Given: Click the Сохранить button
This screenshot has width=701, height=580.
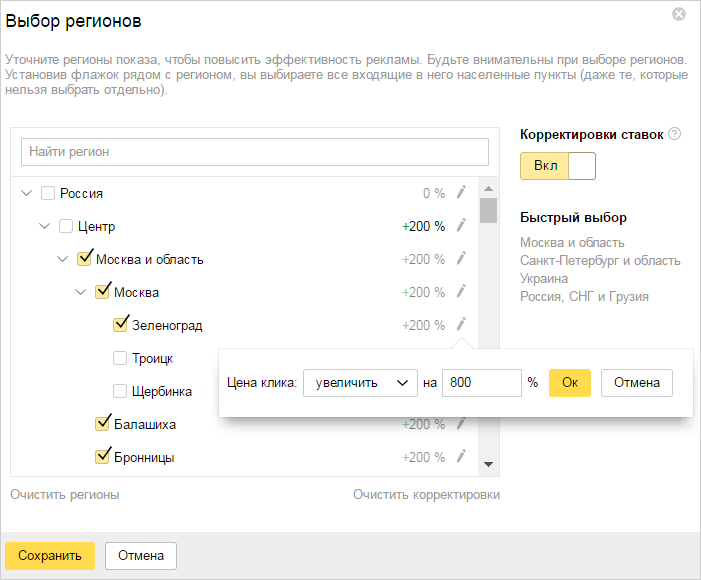Looking at the screenshot, I should pos(50,556).
